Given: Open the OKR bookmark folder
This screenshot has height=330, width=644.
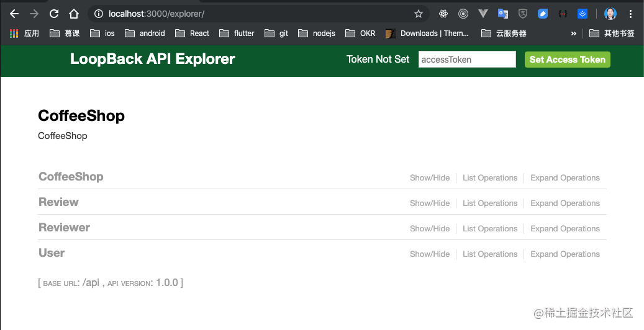Looking at the screenshot, I should [360, 33].
